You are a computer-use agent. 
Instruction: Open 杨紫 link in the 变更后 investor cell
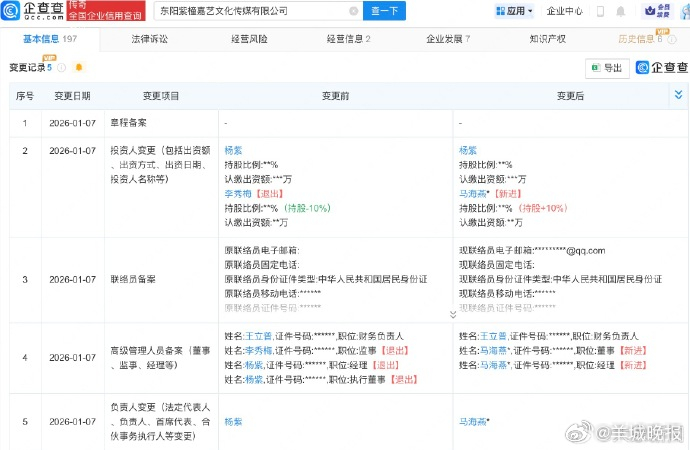point(468,150)
